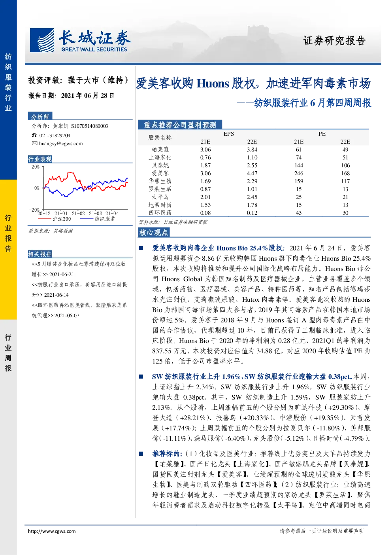Image resolution: width=392 pixels, height=555 pixels.
Task: Click 爱美客 21E PE value 246
Action: click(299, 173)
